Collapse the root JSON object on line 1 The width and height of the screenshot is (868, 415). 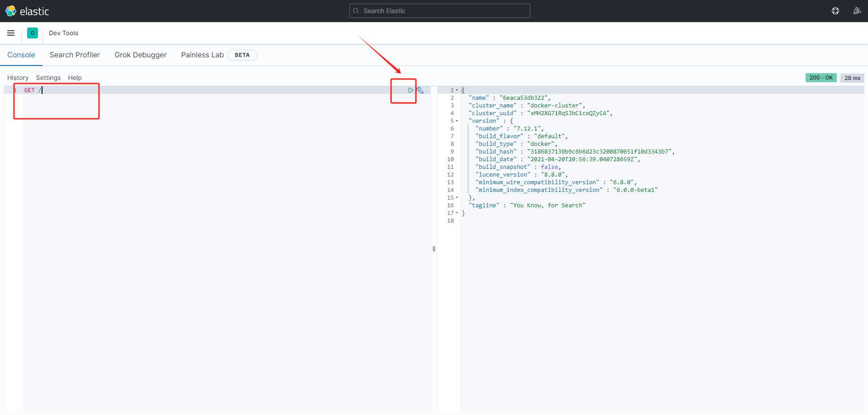pos(457,90)
